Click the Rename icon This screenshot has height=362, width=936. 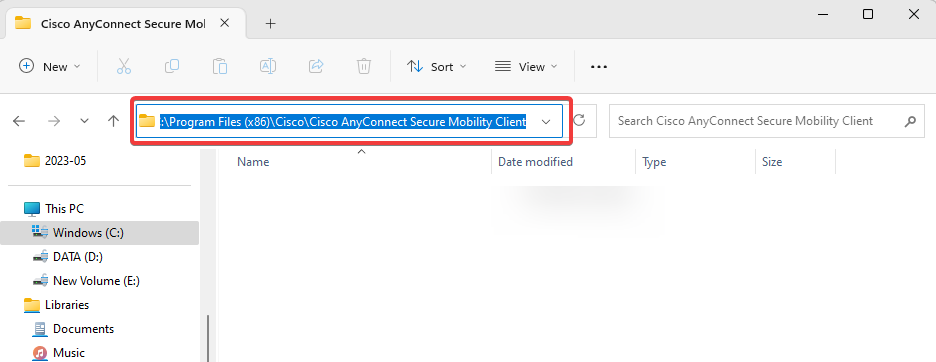(267, 66)
